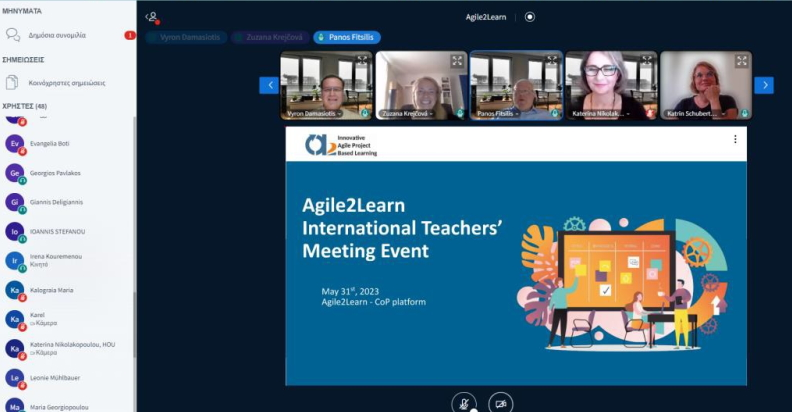Select talking indicator Vyron Damasiotis
The width and height of the screenshot is (792, 412).
click(x=186, y=37)
